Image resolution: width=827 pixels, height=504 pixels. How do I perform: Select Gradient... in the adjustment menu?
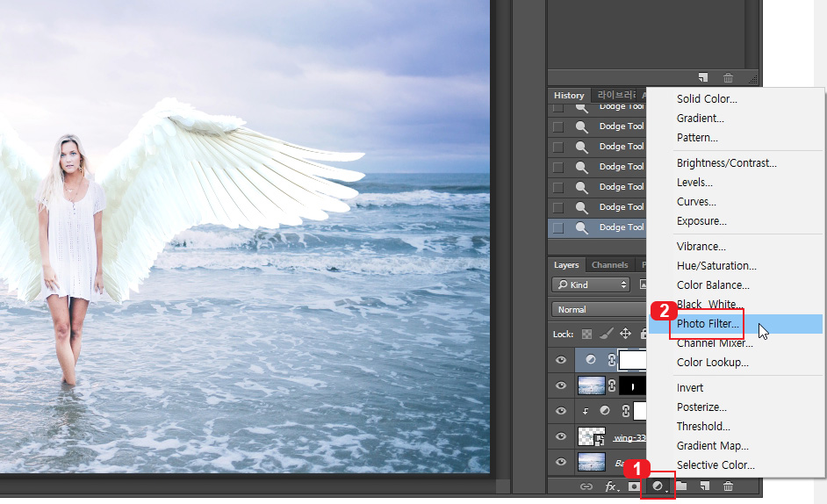[701, 119]
